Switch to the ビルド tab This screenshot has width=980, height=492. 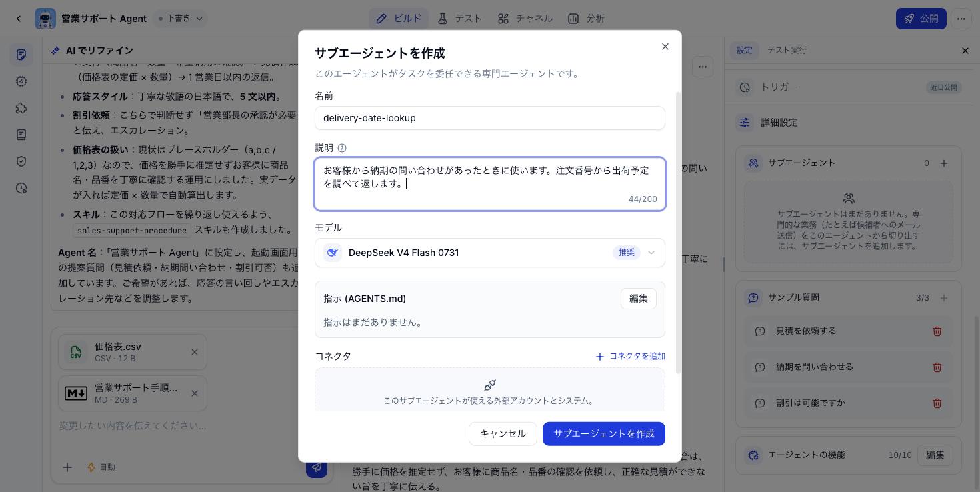coord(399,19)
